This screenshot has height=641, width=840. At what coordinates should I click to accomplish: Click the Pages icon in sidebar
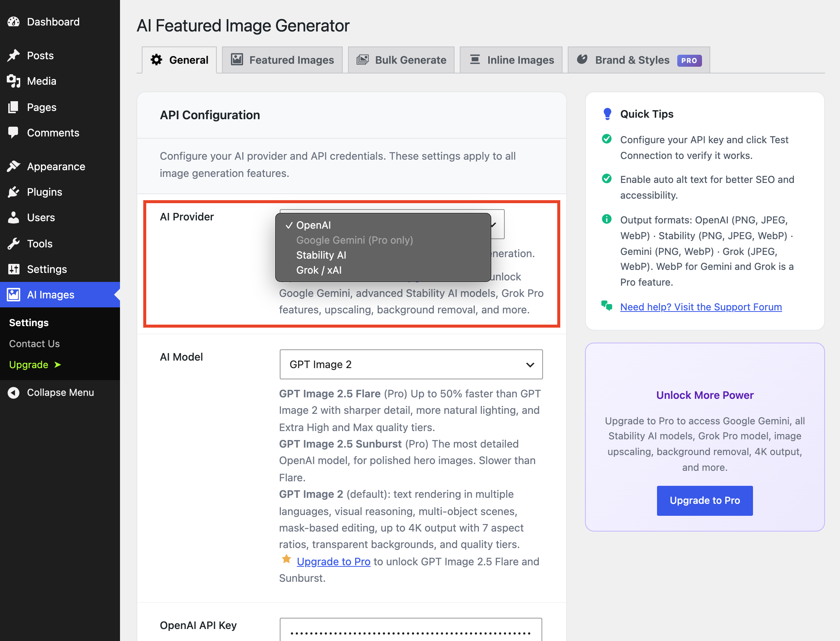tap(13, 107)
